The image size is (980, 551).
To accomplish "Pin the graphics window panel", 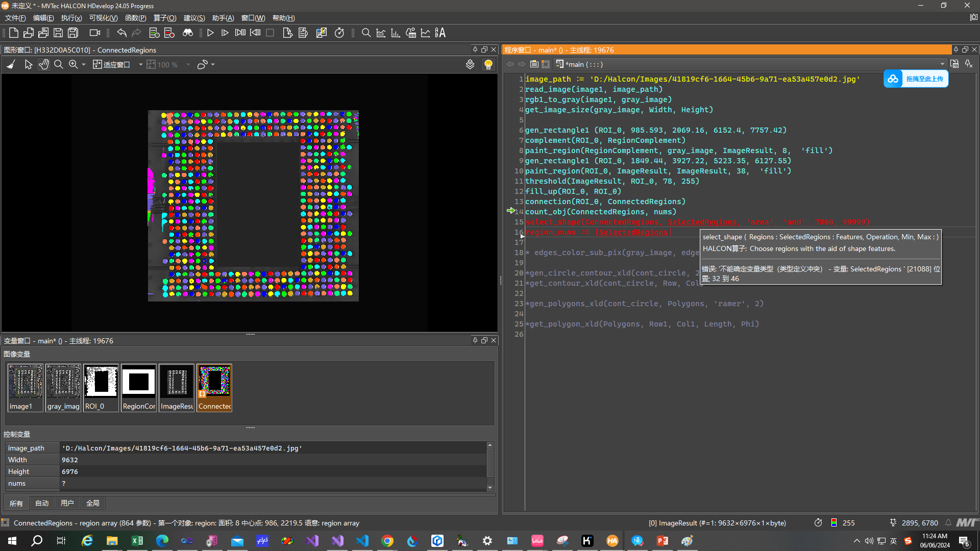I will click(475, 49).
